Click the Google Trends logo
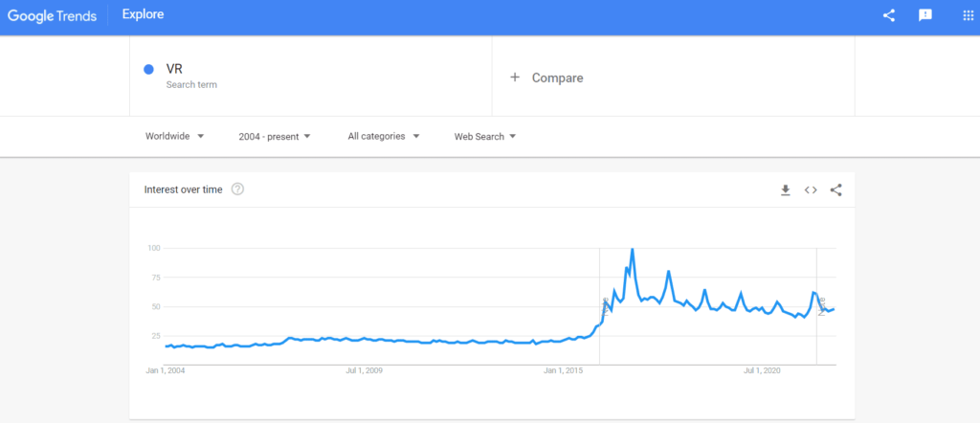This screenshot has height=423, width=980. 52,15
